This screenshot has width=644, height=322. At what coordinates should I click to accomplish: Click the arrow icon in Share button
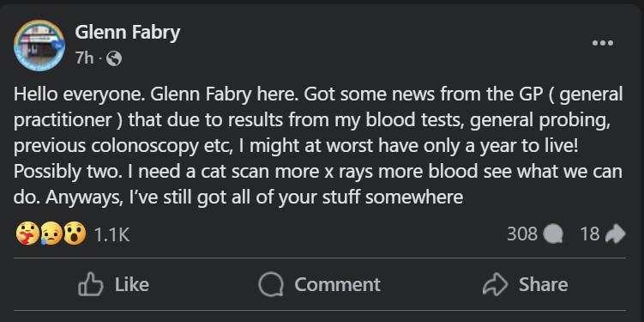(496, 284)
